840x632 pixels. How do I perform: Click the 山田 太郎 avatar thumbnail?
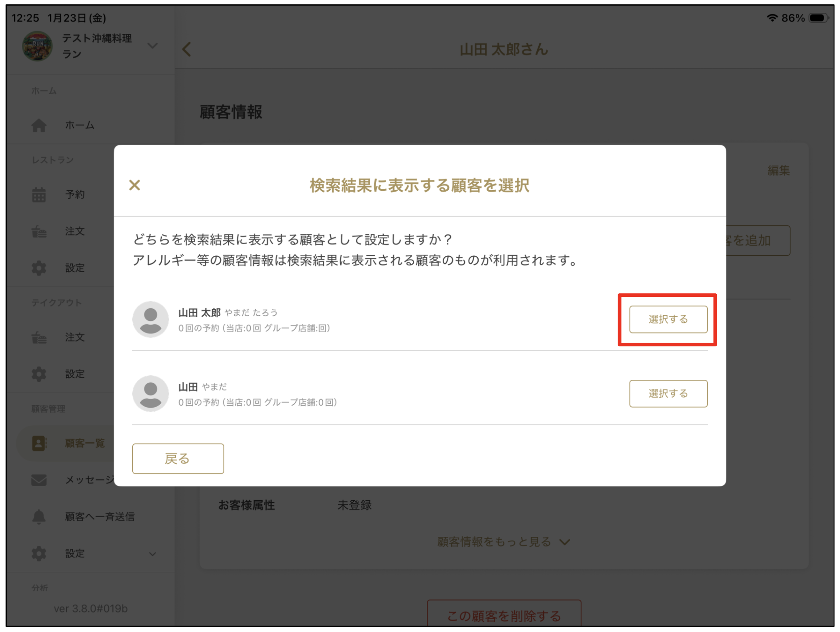tap(151, 319)
